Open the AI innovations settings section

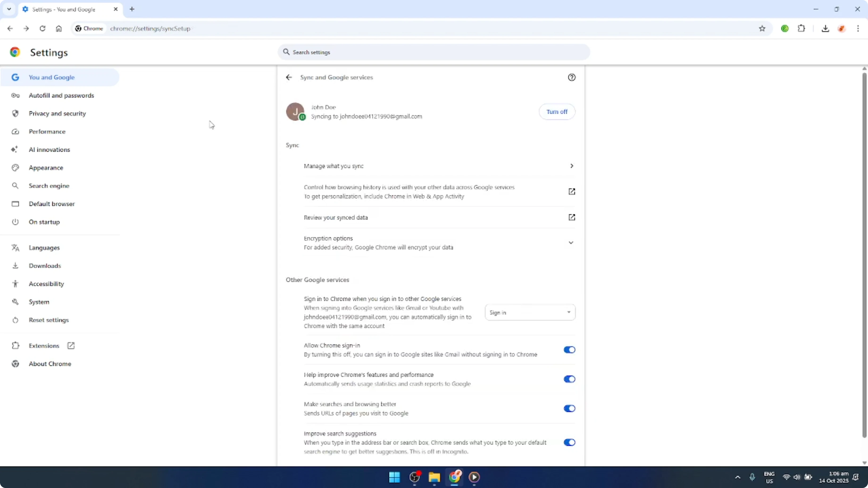click(x=49, y=149)
